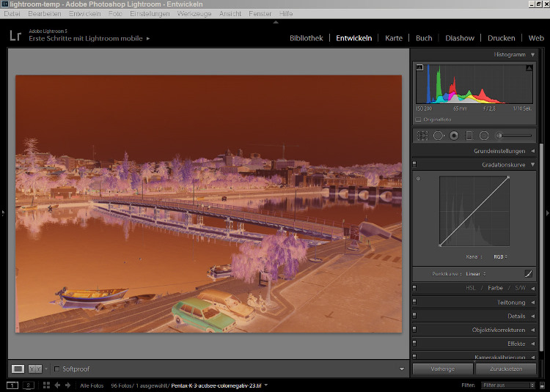Toggle the Gradationskurve panel on/off switch

(415, 165)
